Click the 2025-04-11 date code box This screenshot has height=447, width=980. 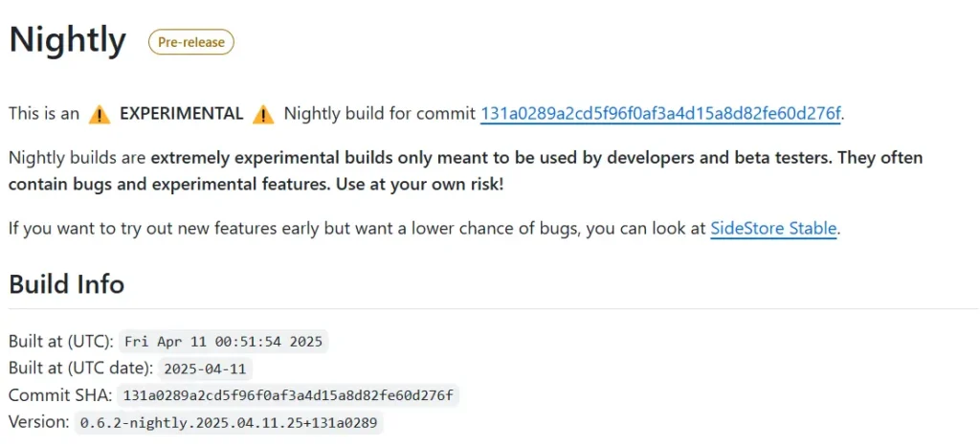click(206, 369)
